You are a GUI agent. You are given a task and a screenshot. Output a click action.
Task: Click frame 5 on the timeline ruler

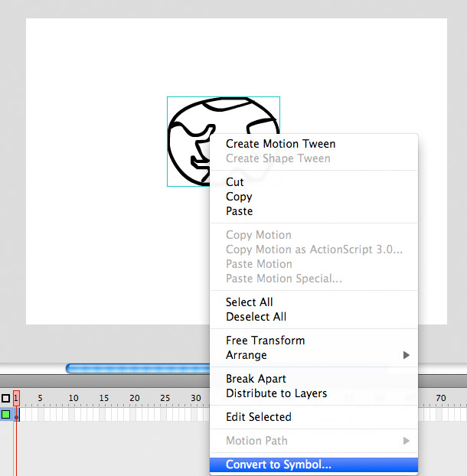tap(40, 398)
